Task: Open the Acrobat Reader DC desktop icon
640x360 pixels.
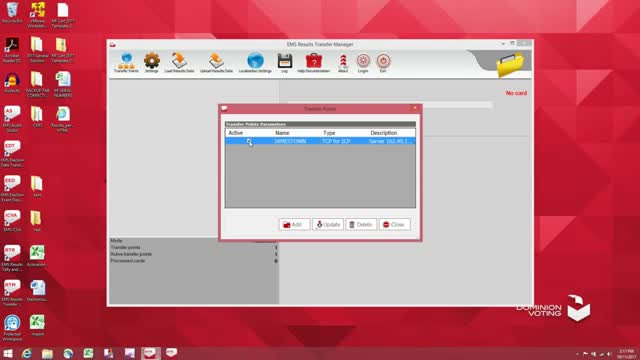Action: coord(12,50)
